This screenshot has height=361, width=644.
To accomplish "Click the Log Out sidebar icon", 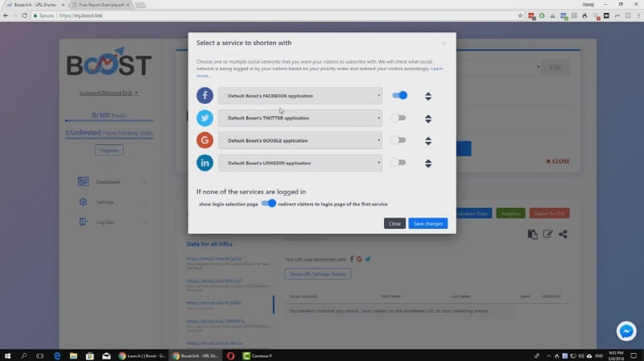I will click(83, 222).
